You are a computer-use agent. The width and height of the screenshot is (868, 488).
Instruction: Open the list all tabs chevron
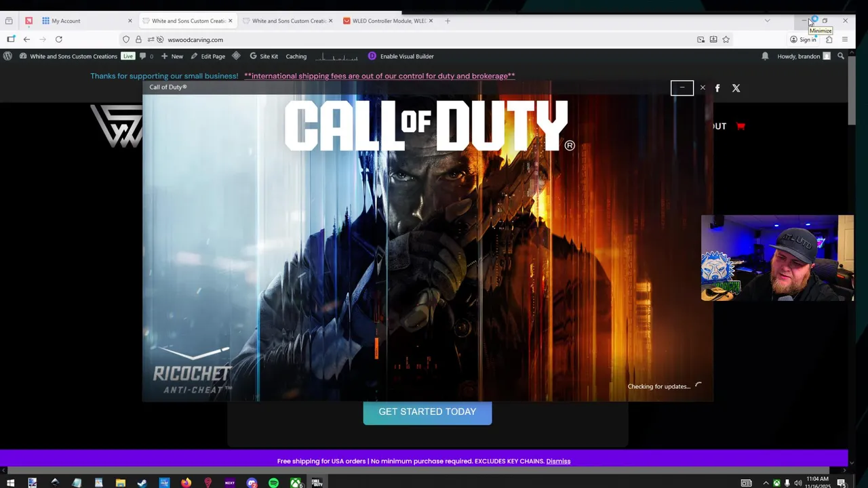coord(767,21)
